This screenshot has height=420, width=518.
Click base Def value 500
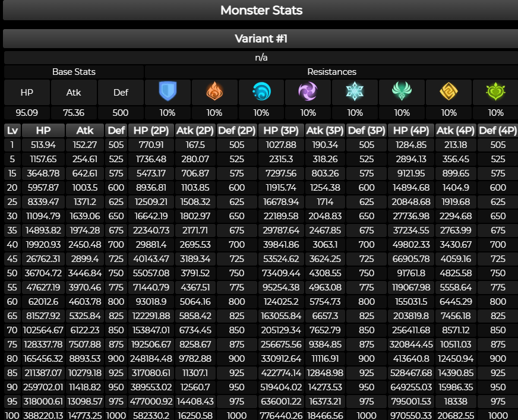[121, 113]
